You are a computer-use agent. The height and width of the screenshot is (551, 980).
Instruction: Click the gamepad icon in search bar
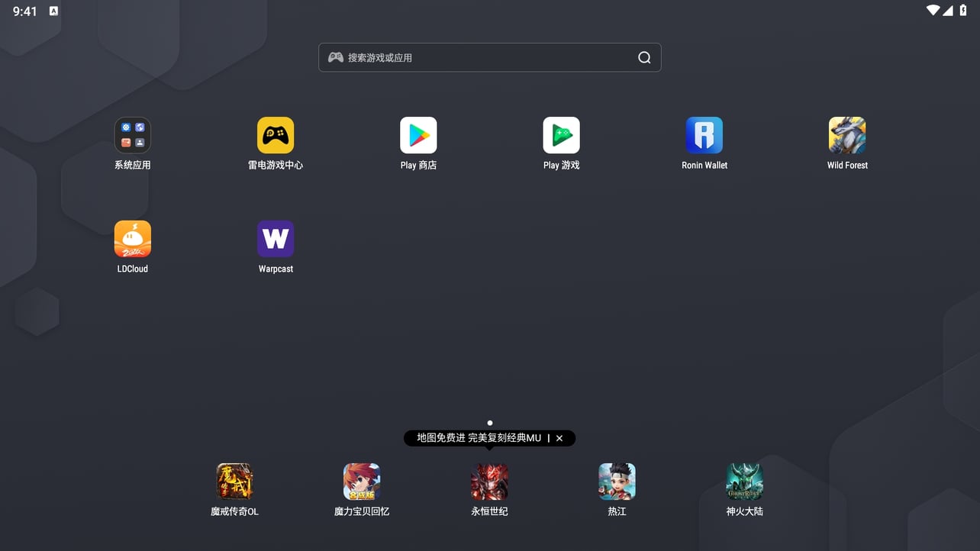[336, 57]
